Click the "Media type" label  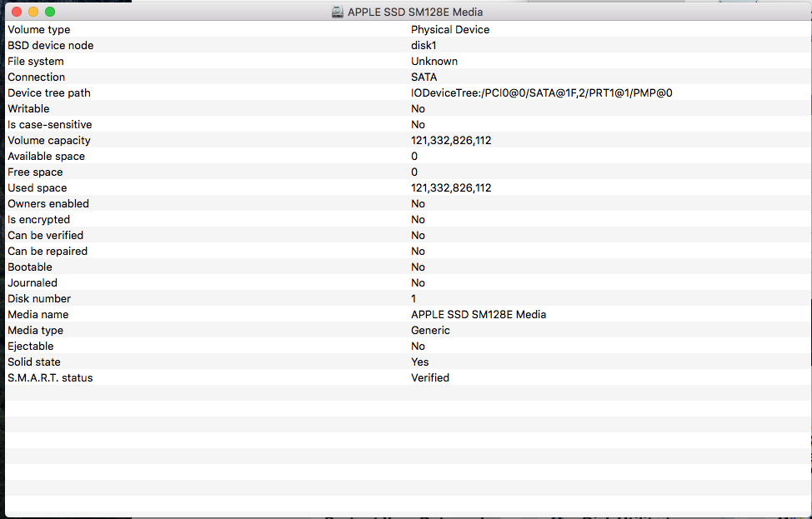pyautogui.click(x=36, y=331)
